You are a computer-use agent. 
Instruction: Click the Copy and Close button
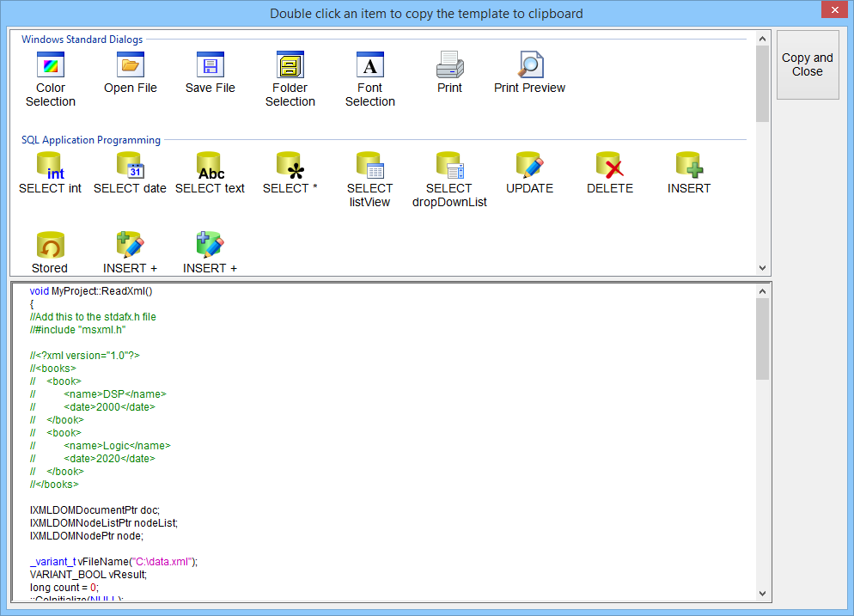tap(808, 64)
